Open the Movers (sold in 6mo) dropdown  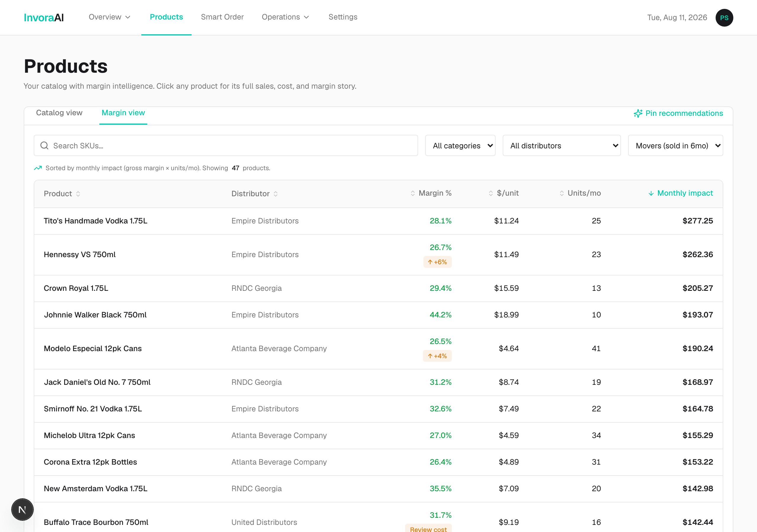click(x=675, y=145)
